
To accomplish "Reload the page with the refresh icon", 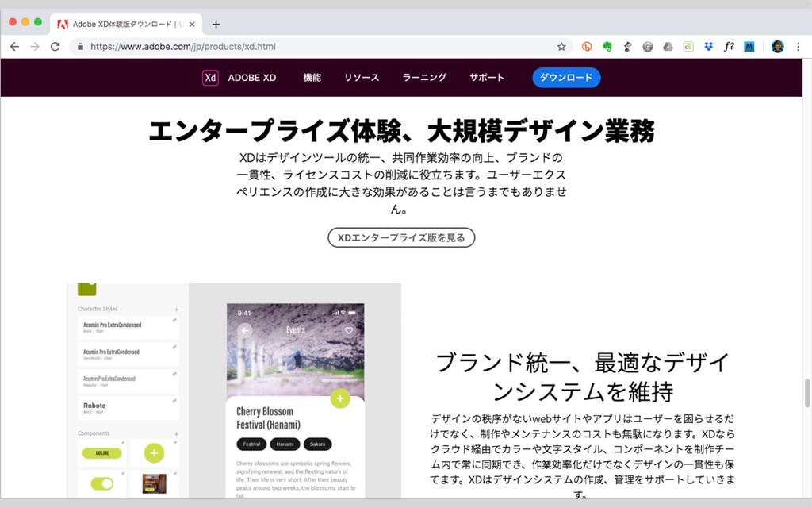I will pos(55,47).
